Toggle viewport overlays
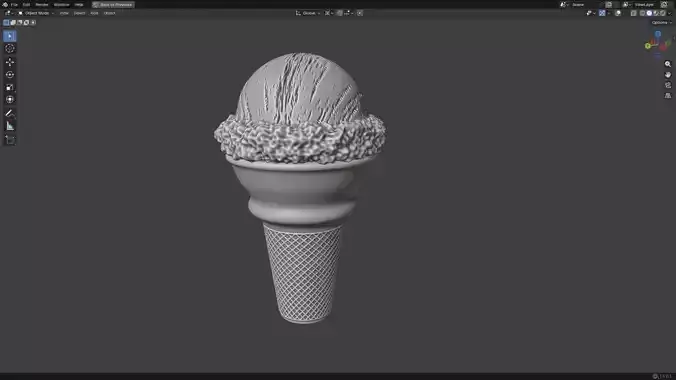 click(x=618, y=13)
